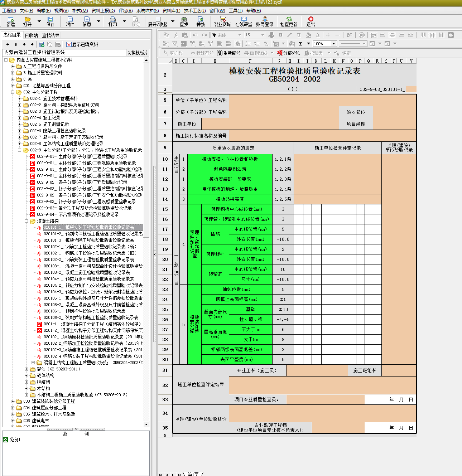The image size is (462, 476).
Task: Click the up arrow in the tree toolbar
Action: pyautogui.click(x=16, y=44)
